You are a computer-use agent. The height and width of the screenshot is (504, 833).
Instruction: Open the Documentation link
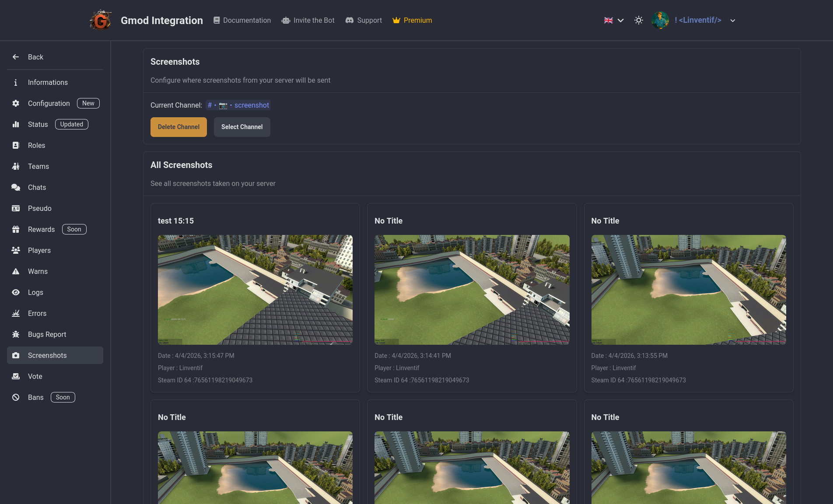242,20
